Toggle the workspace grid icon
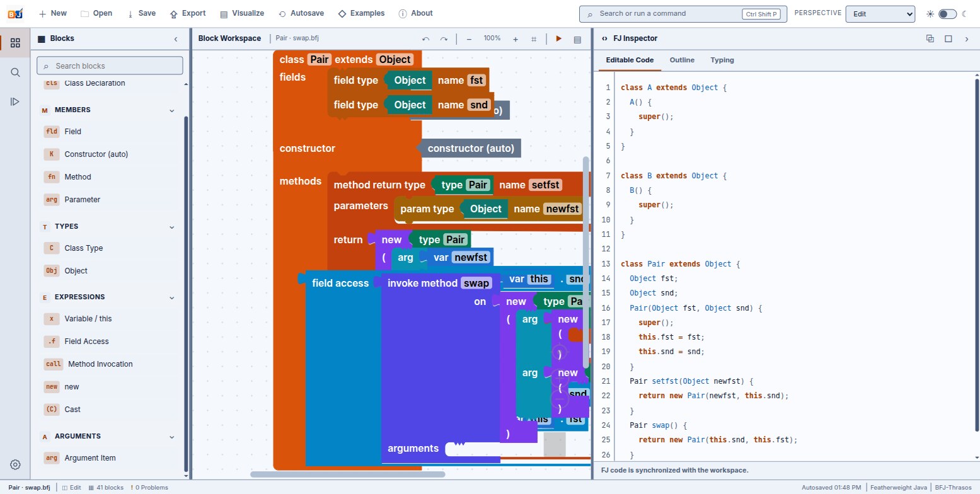 coord(533,39)
